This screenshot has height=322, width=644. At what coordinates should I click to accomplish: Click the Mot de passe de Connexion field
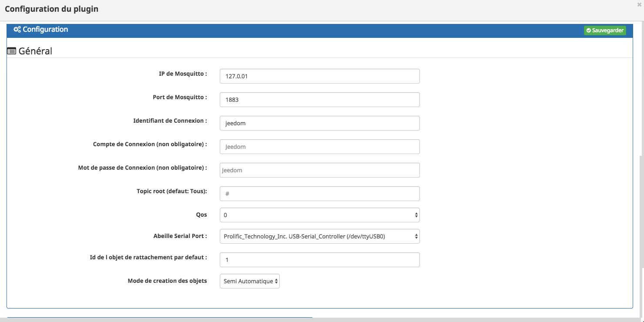point(320,170)
